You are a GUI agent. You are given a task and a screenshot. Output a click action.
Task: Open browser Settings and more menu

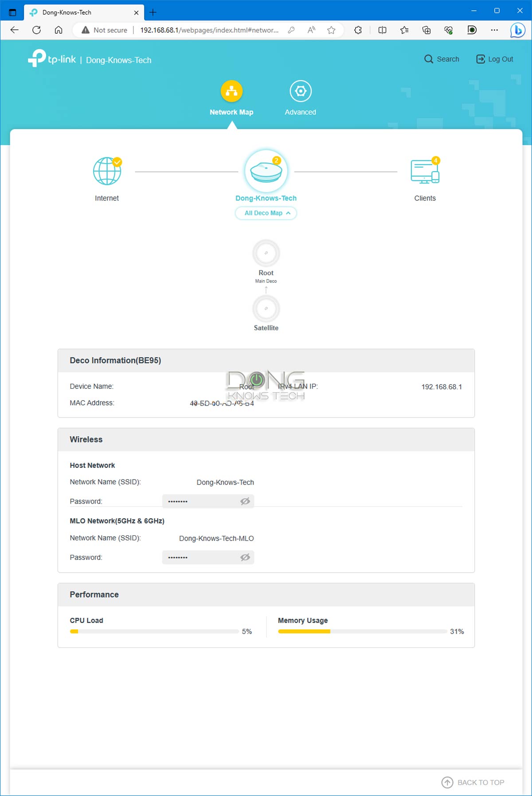[x=494, y=30]
